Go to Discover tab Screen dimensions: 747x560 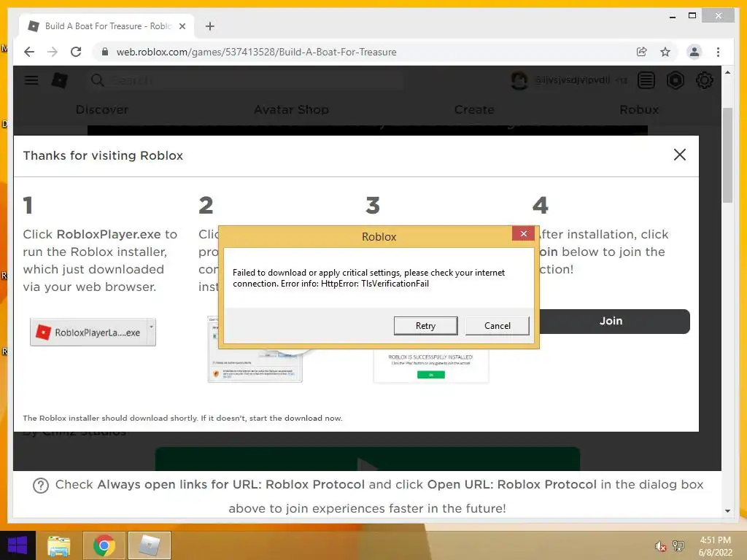pos(102,109)
